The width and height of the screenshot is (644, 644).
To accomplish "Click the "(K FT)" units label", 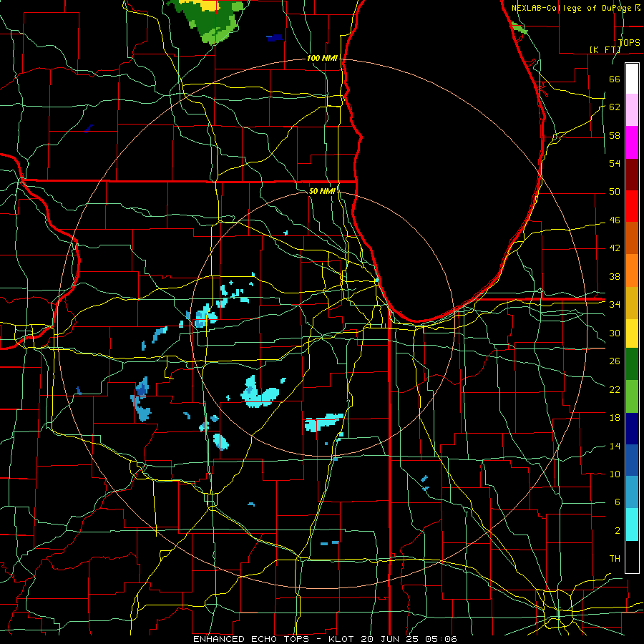I will click(x=605, y=49).
